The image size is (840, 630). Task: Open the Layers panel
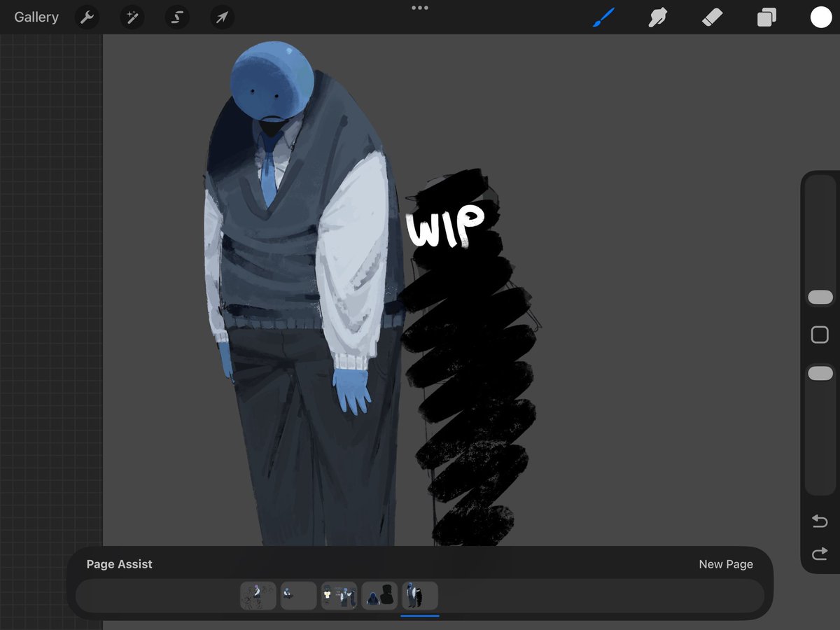(x=766, y=17)
